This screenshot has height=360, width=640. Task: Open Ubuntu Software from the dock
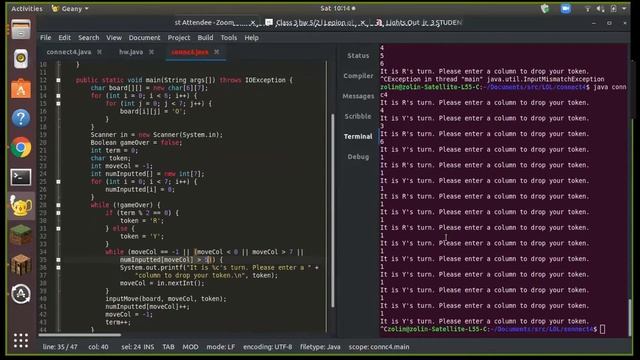21,89
